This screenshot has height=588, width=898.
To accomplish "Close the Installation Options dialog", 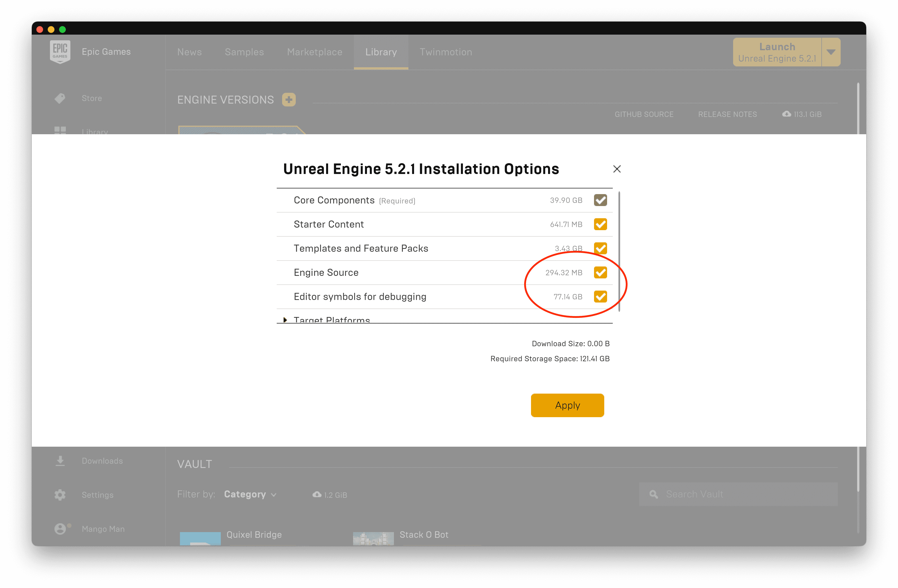I will click(x=616, y=169).
